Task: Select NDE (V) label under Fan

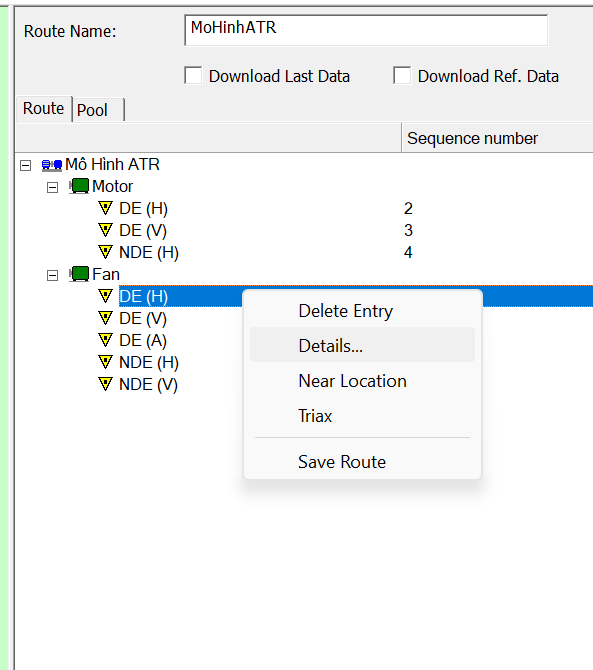Action: coord(148,385)
